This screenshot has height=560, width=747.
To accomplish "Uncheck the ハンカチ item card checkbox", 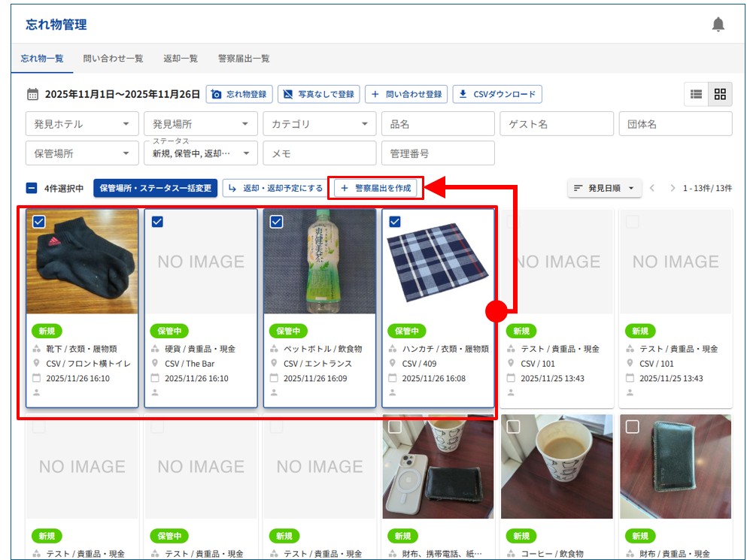I will point(395,222).
